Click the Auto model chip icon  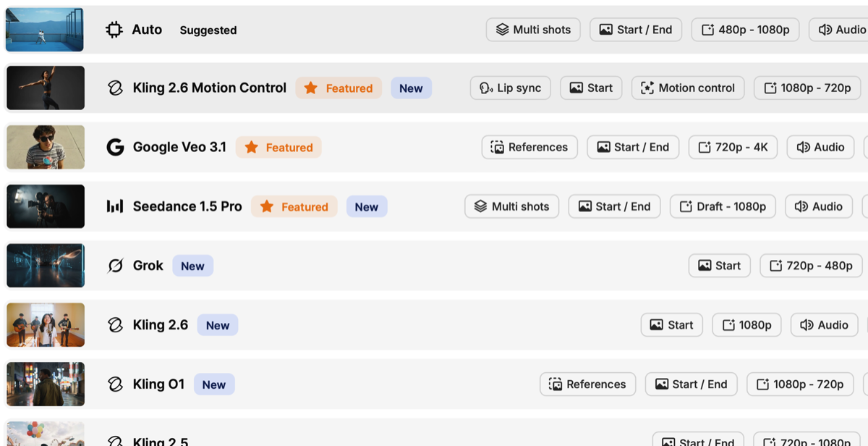coord(114,30)
